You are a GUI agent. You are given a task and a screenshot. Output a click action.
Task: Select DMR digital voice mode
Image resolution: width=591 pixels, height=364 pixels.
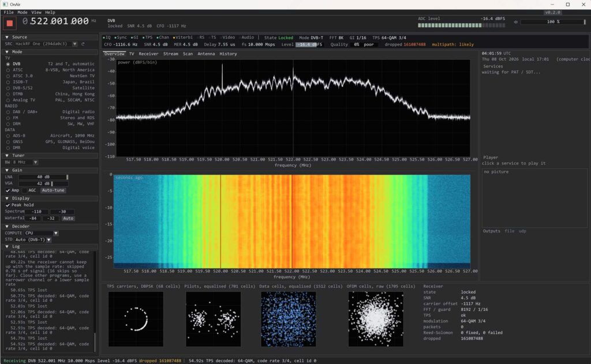pyautogui.click(x=8, y=148)
